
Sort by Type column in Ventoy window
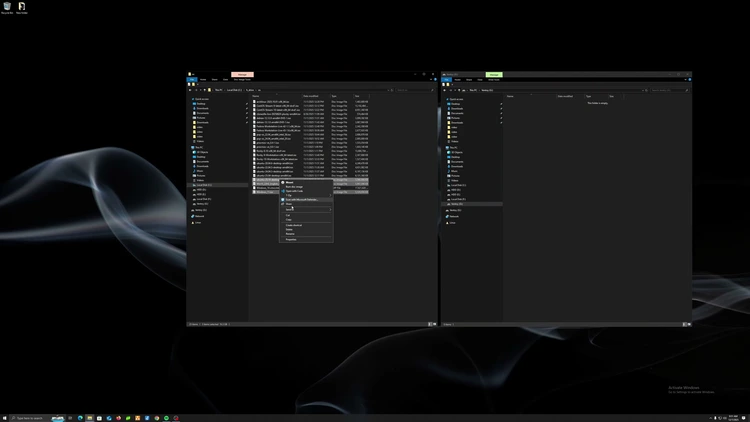point(596,96)
